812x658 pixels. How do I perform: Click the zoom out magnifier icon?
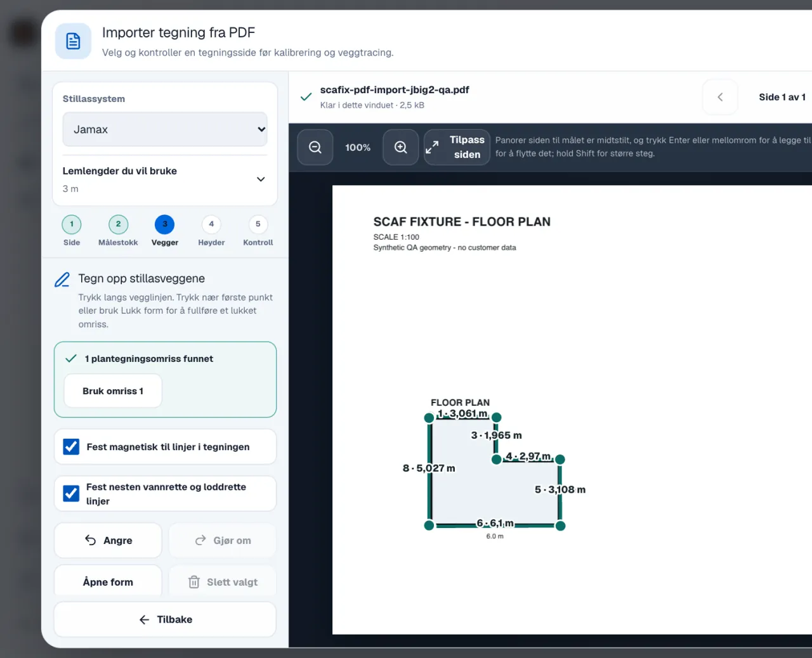315,147
